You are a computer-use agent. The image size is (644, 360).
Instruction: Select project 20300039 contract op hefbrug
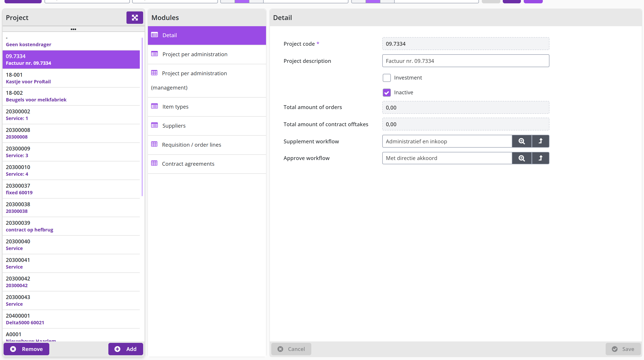tap(71, 226)
